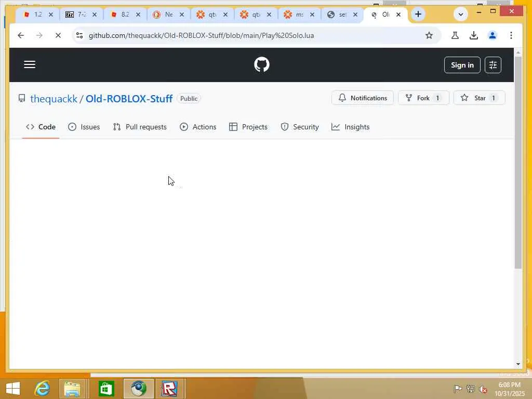Close the 'set' browser tab
532x399 pixels.
[x=355, y=14]
